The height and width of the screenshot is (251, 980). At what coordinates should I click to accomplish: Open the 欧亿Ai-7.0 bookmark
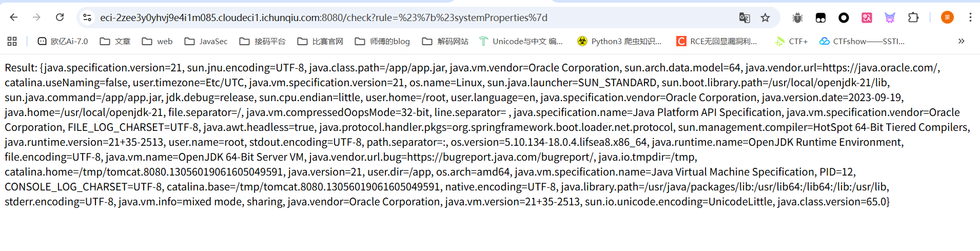pyautogui.click(x=63, y=41)
